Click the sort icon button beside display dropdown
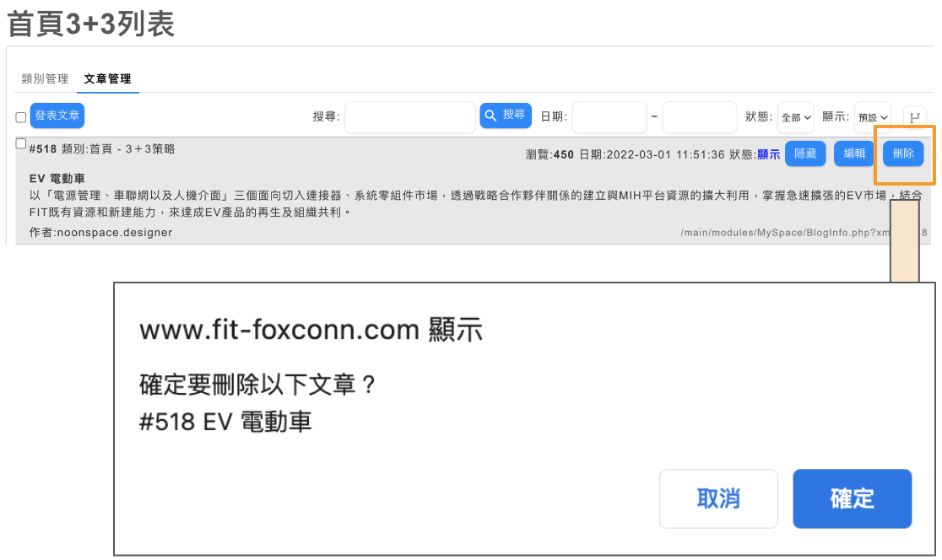The height and width of the screenshot is (560, 942). (914, 117)
